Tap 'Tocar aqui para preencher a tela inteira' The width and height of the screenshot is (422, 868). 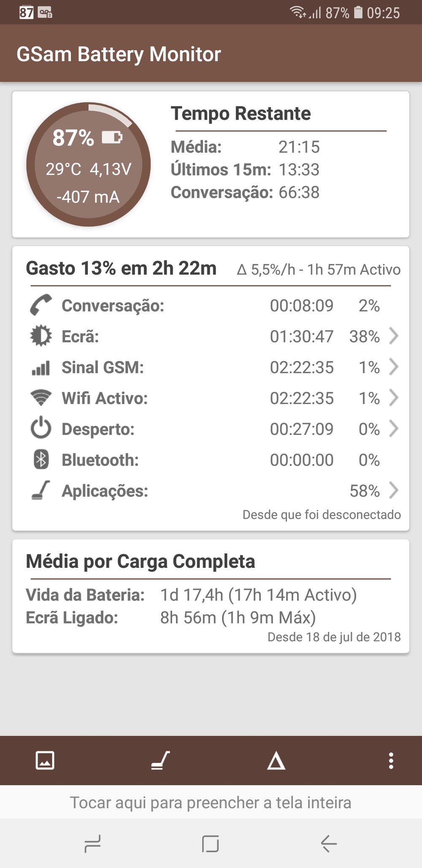coord(211,802)
